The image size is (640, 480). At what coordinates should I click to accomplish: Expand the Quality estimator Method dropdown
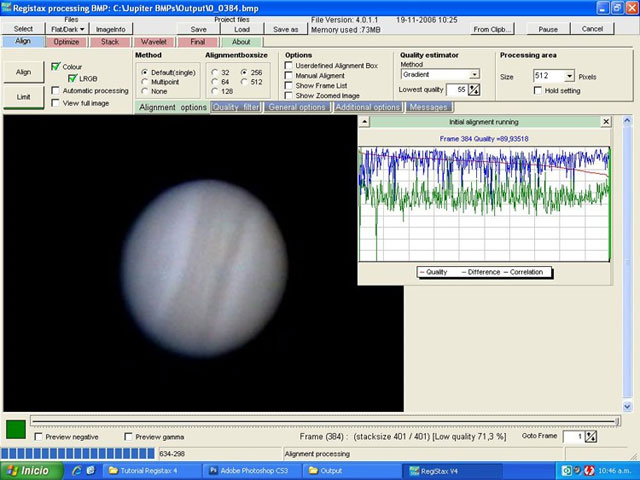(474, 74)
